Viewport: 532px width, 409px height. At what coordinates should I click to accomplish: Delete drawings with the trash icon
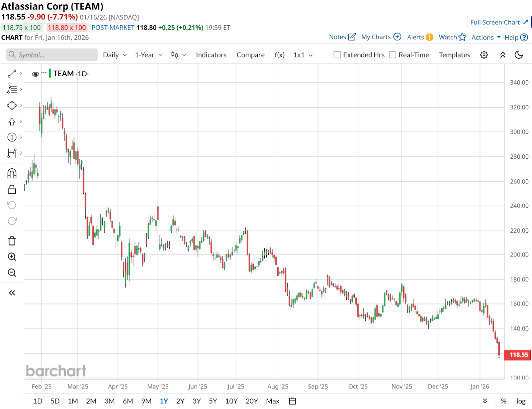pos(12,241)
